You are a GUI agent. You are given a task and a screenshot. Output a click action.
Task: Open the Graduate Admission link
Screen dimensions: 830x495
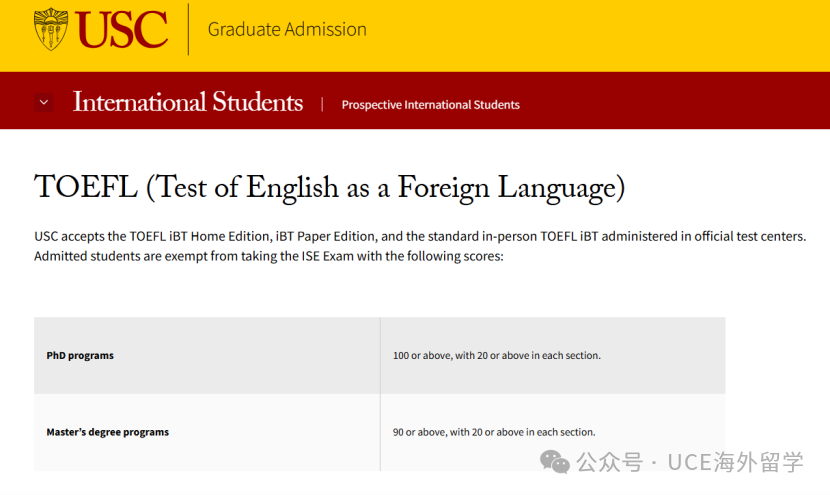287,29
